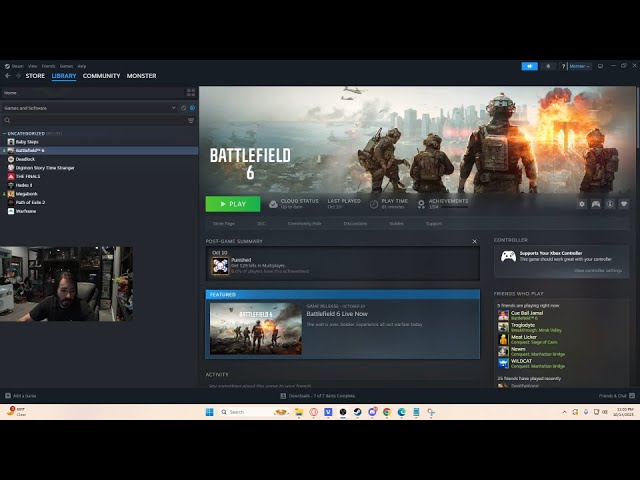Click the forward navigation arrow
This screenshot has height=480, width=640.
18,76
